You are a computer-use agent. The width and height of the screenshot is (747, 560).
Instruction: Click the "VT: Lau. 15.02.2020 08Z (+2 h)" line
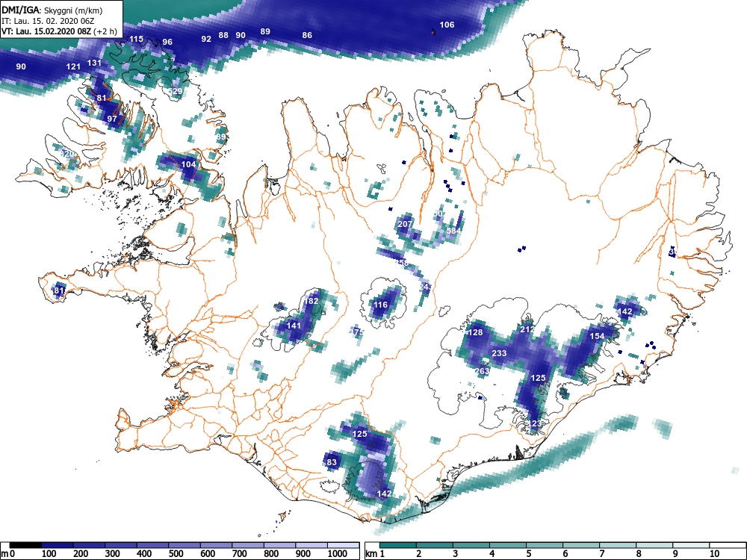(x=59, y=31)
